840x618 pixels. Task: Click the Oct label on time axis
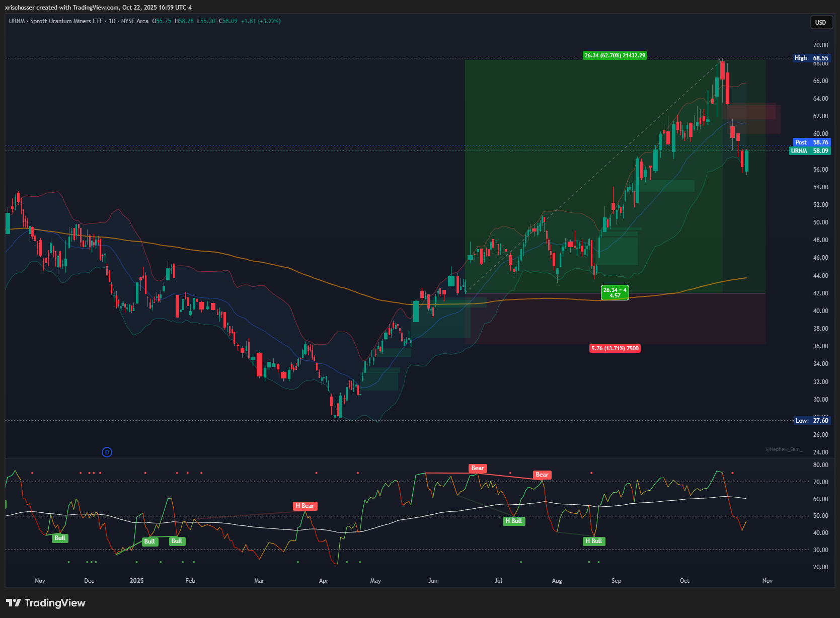(684, 581)
